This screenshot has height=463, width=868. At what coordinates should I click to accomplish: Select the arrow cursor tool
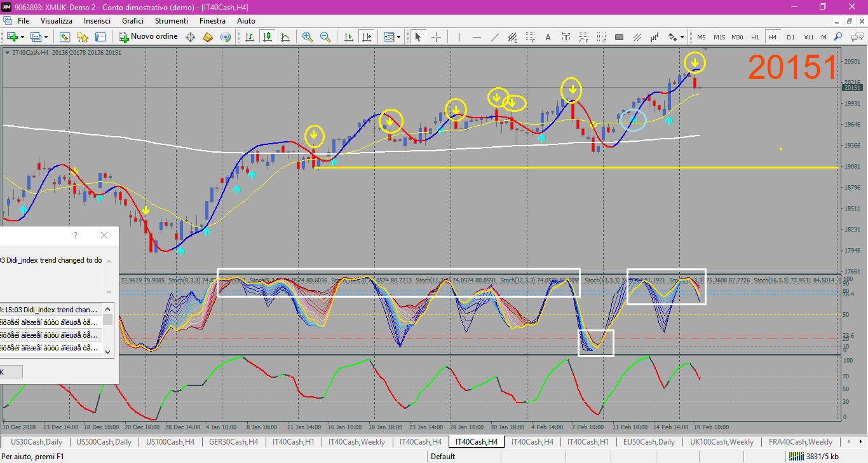tap(418, 37)
